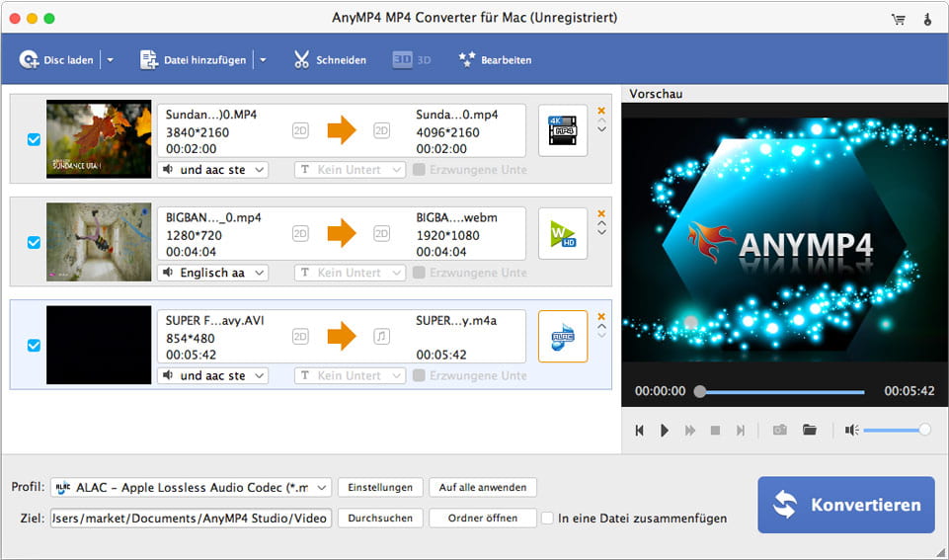The image size is (949, 560).
Task: Uncheck the SUPER F AVI file checkbox
Action: (34, 345)
